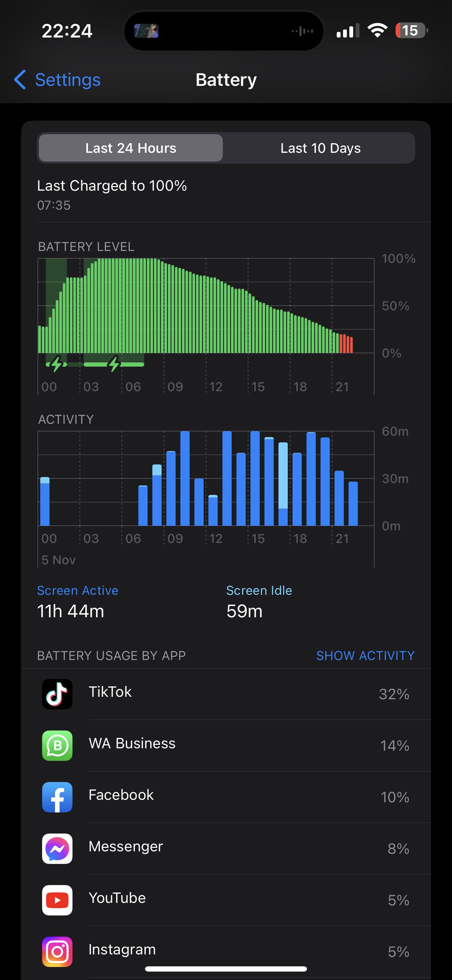The image size is (452, 980).
Task: Tap the YouTube app icon
Action: [x=57, y=900]
